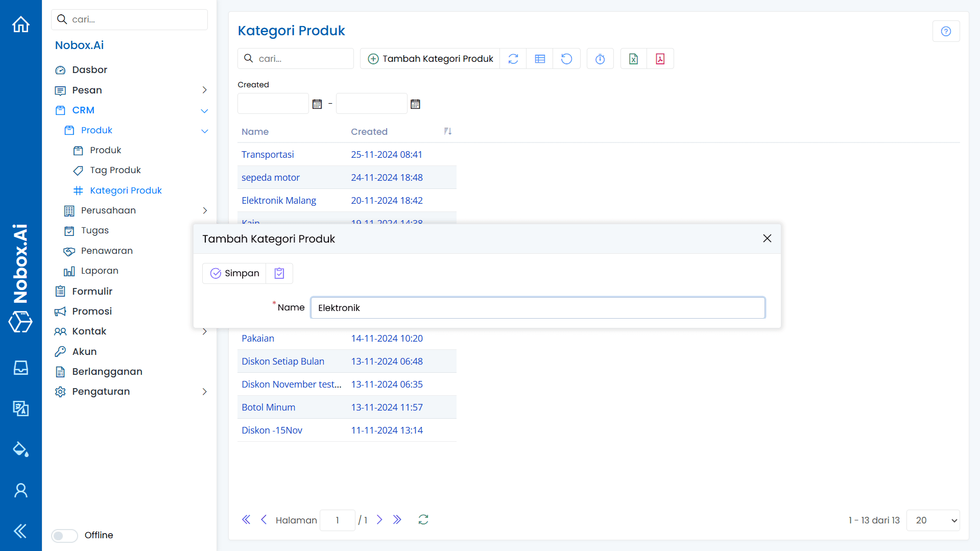Image resolution: width=980 pixels, height=551 pixels.
Task: Open the Created start date calendar picker
Action: pos(317,104)
